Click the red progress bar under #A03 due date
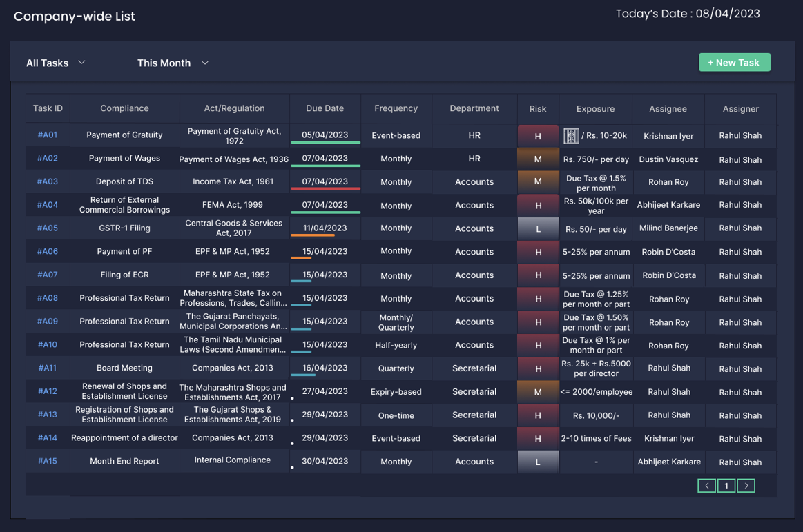Image resolution: width=803 pixels, height=532 pixels. [x=325, y=188]
